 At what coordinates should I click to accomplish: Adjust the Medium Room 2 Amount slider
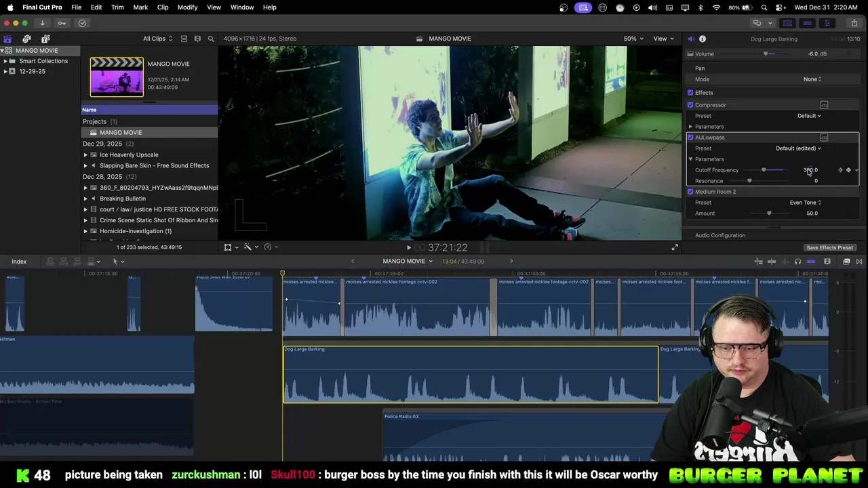[769, 213]
